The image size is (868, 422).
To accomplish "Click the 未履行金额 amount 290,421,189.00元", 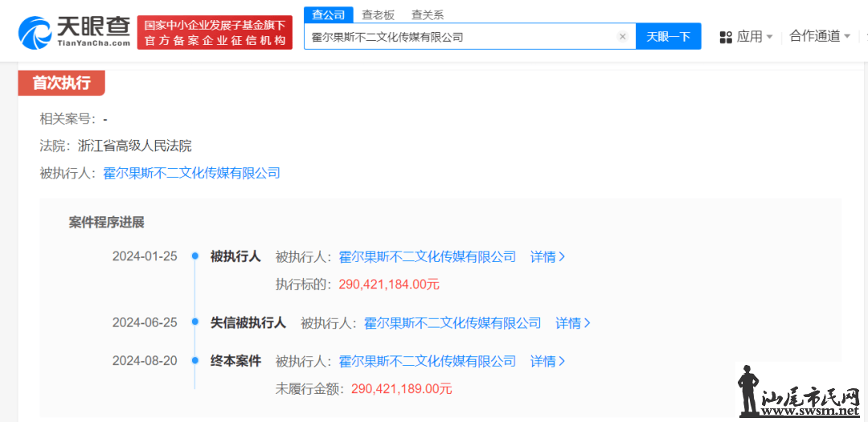I will [x=401, y=389].
